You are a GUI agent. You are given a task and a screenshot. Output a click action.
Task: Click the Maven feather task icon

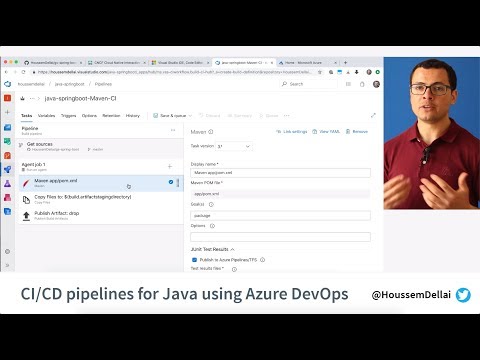26,183
